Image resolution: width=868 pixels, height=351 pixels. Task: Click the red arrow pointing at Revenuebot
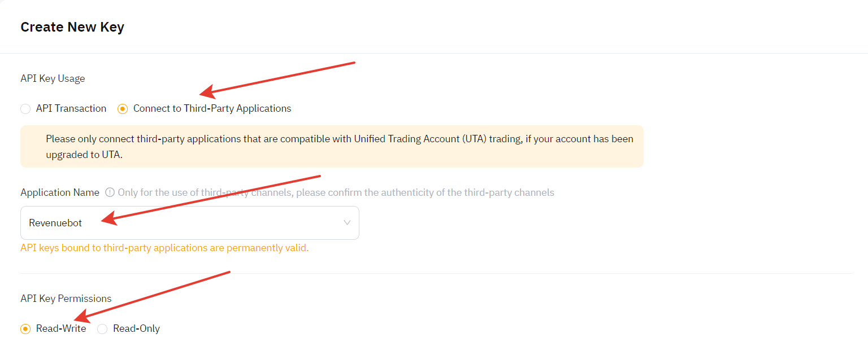tap(210, 200)
